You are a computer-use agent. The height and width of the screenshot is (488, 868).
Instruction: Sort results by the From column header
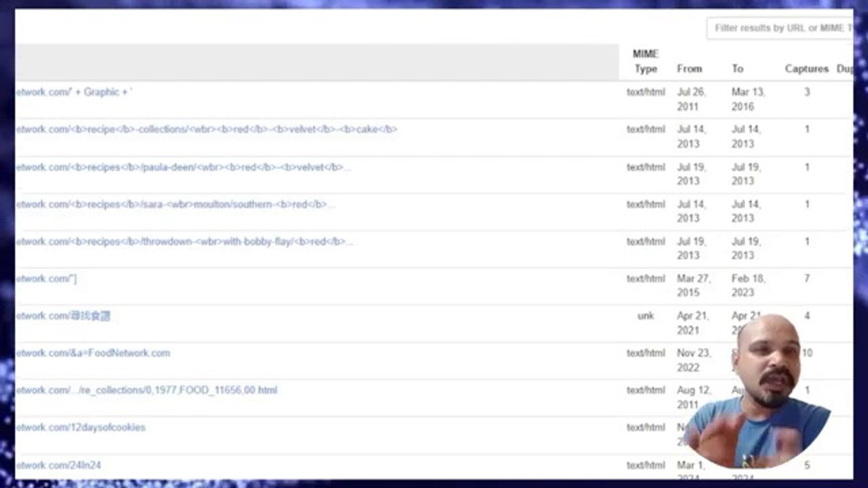coord(689,69)
